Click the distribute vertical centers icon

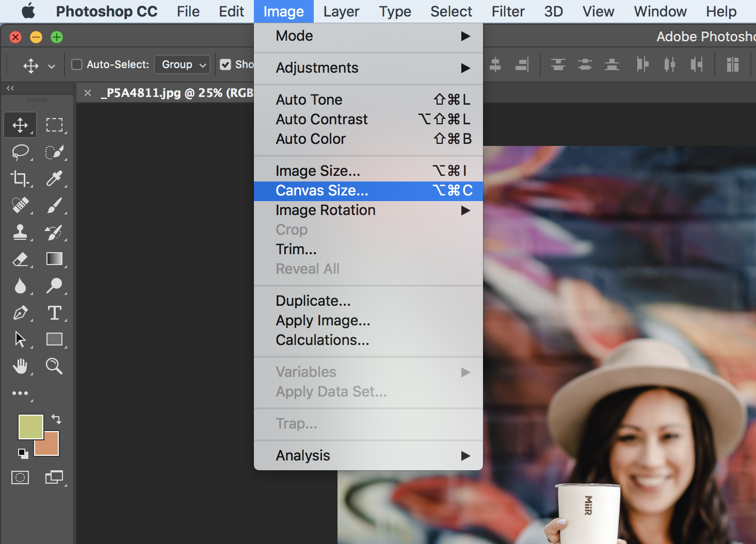click(x=585, y=64)
